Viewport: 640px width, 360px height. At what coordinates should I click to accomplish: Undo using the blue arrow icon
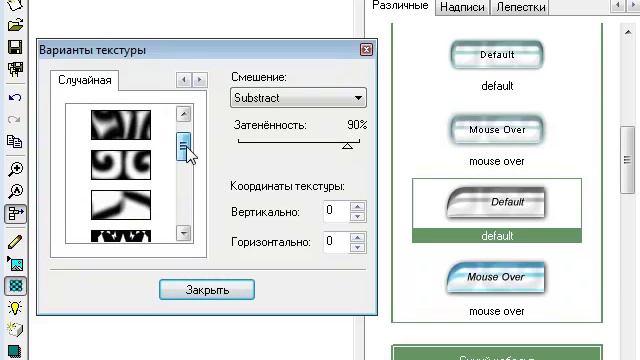15,98
